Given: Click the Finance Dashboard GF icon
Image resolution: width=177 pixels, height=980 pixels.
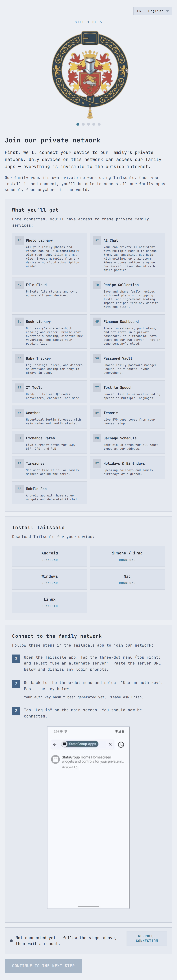Looking at the screenshot, I should point(97,322).
